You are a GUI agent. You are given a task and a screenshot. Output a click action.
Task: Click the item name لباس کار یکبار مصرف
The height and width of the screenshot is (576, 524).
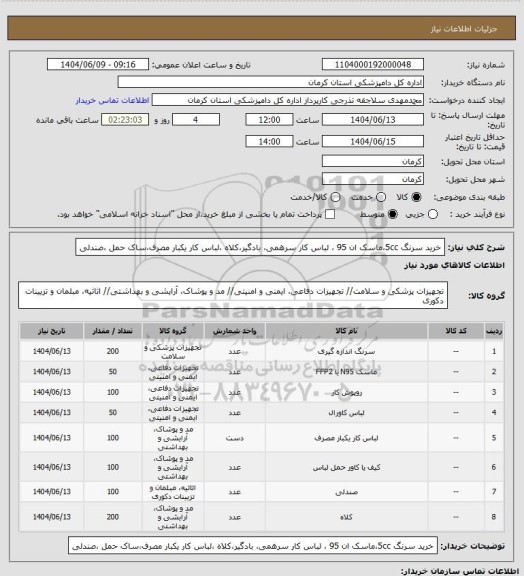(x=346, y=438)
